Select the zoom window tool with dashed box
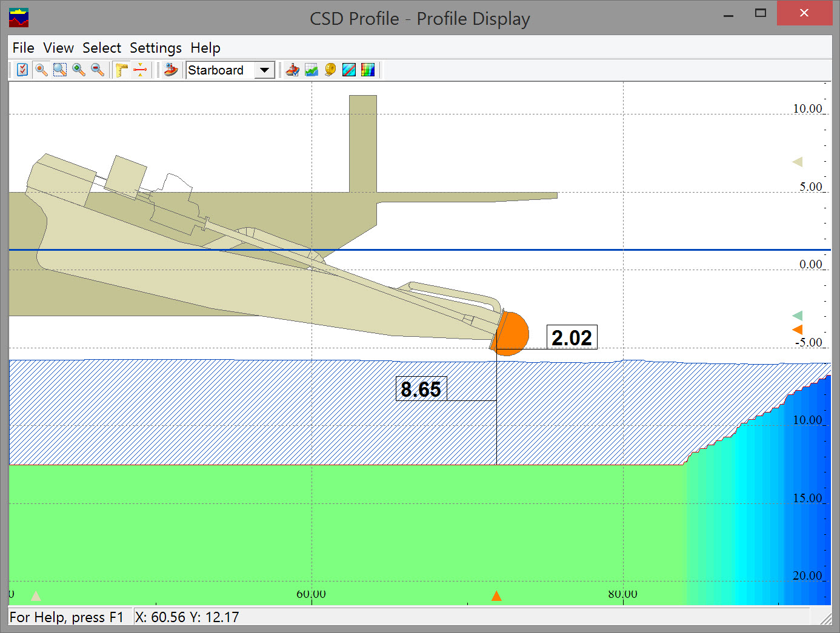840x633 pixels. [x=59, y=70]
